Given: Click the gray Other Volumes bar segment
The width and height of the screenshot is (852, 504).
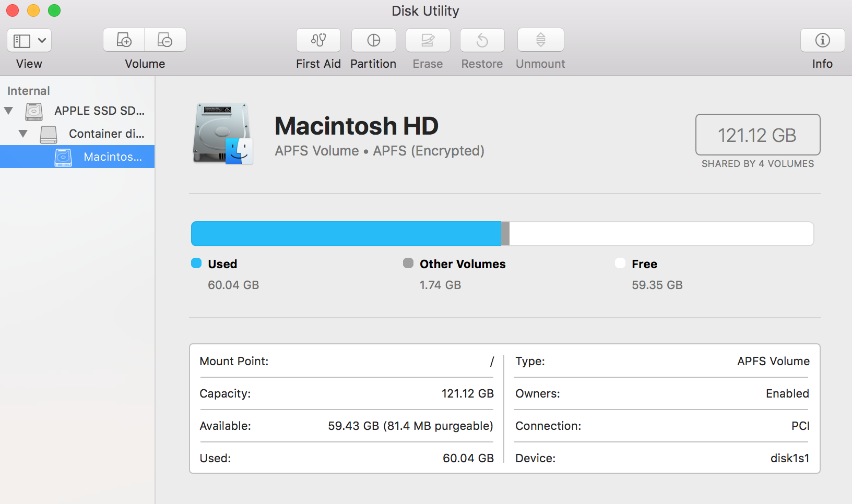Looking at the screenshot, I should click(505, 234).
